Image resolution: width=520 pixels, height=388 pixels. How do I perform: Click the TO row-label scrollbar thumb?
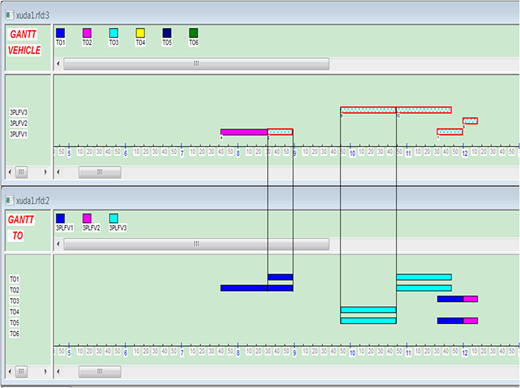pyautogui.click(x=21, y=371)
